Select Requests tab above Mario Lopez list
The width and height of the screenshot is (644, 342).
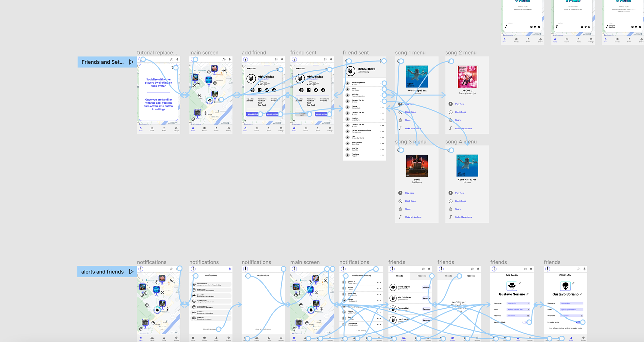click(422, 276)
